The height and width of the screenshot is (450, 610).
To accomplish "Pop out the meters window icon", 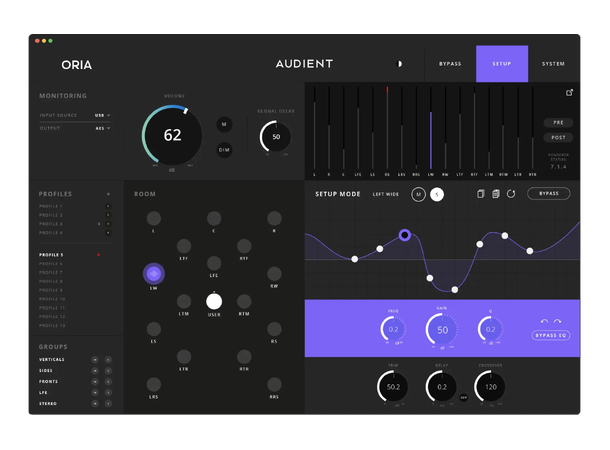I will (569, 93).
